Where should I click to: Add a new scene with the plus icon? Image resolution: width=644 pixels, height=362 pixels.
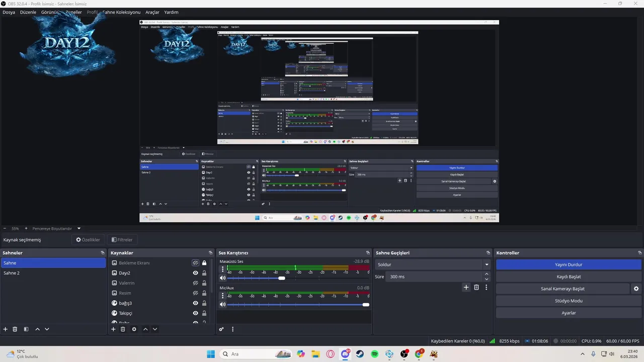[6, 329]
